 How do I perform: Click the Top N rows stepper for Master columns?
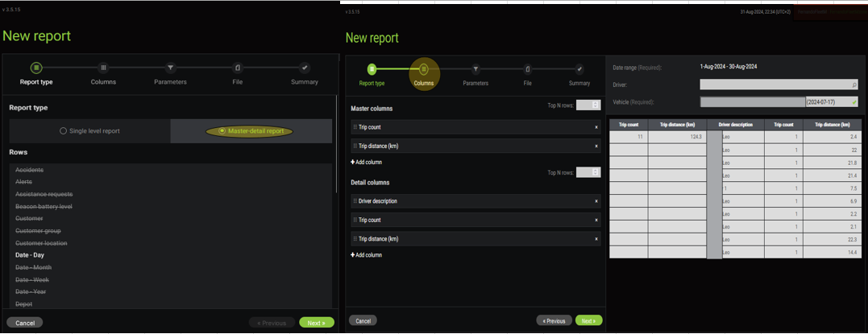click(588, 105)
